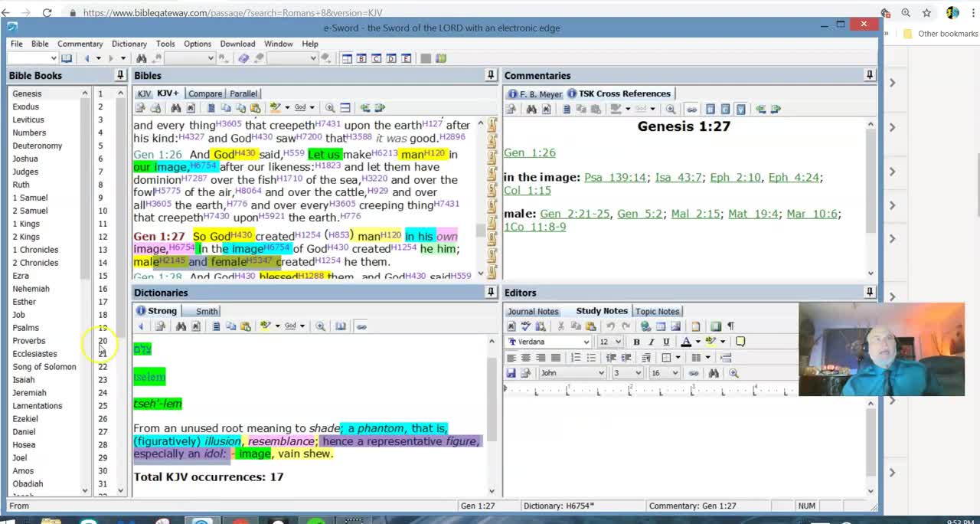This screenshot has height=524, width=980.
Task: Open the 1Co 11:8-9 cross reference
Action: point(534,226)
